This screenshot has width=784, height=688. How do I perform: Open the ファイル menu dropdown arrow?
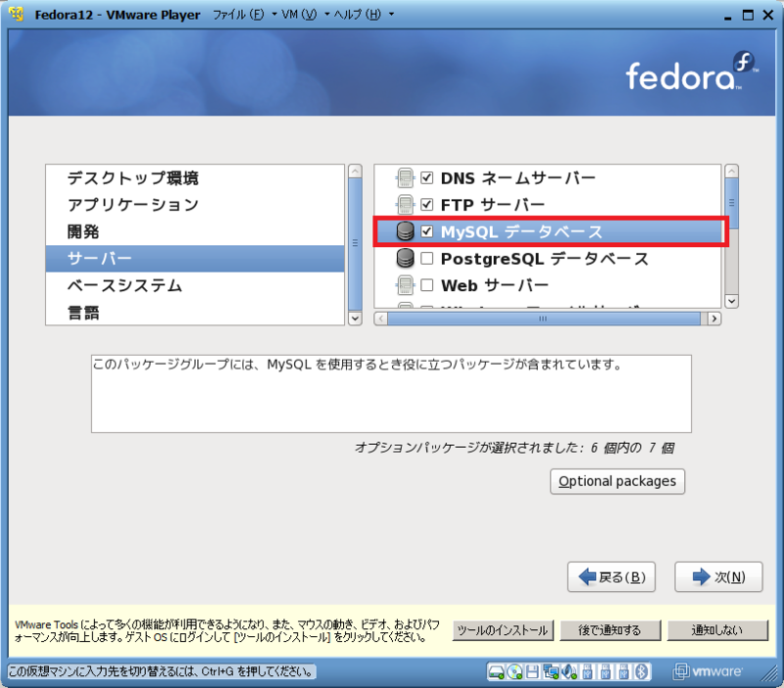tap(274, 15)
